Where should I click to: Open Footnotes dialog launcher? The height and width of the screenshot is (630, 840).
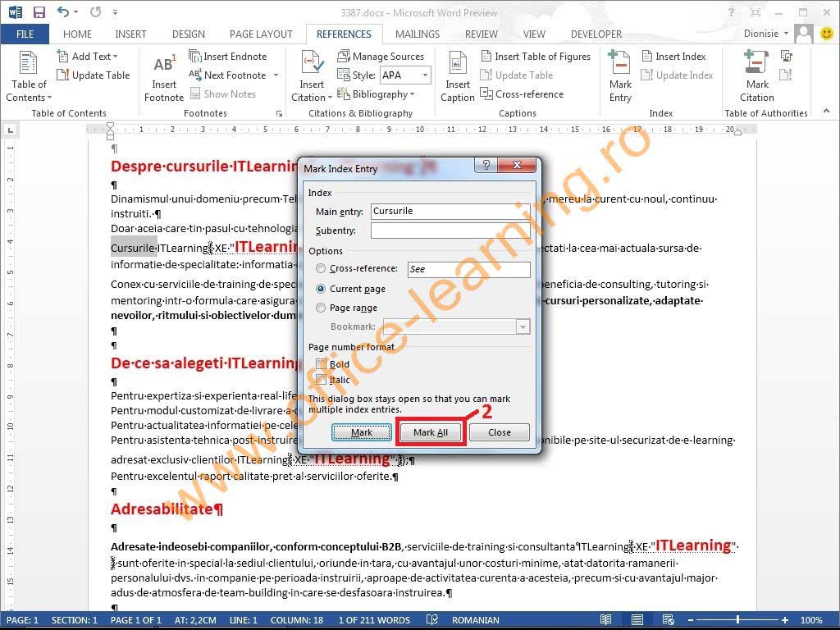pyautogui.click(x=279, y=113)
